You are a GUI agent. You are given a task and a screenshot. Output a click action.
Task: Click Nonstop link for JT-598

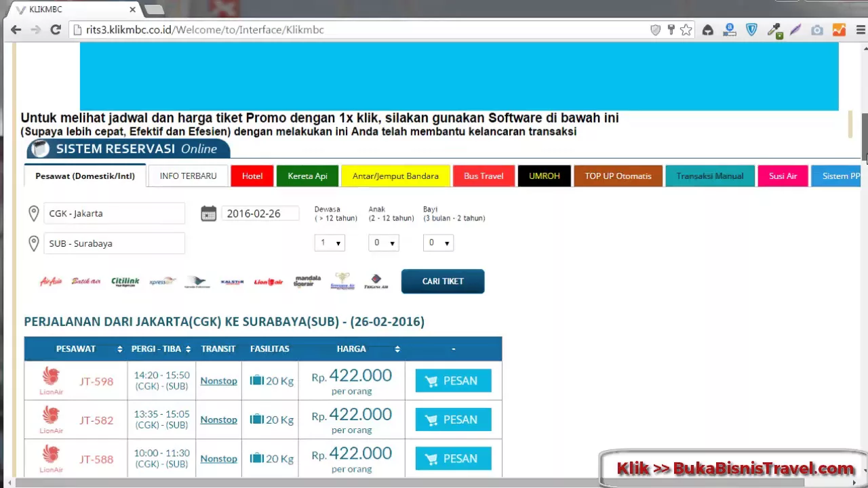(218, 381)
